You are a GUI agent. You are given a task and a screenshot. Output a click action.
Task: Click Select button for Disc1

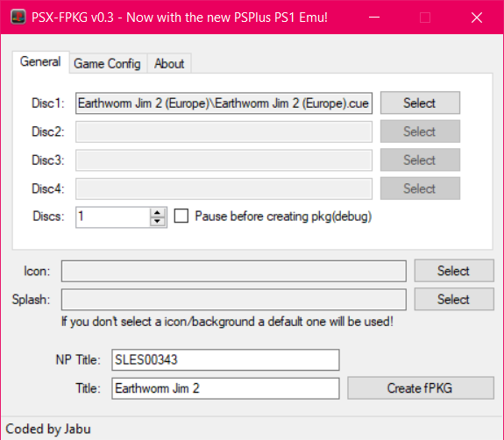420,103
